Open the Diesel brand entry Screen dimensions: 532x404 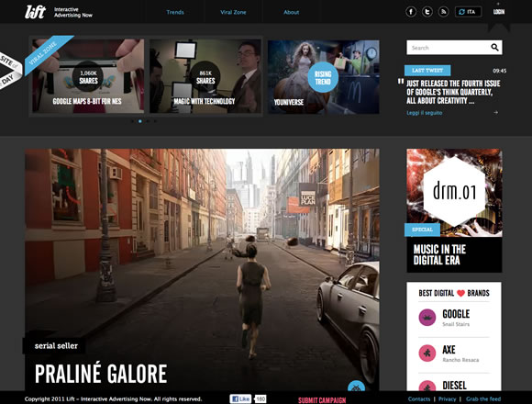(454, 385)
